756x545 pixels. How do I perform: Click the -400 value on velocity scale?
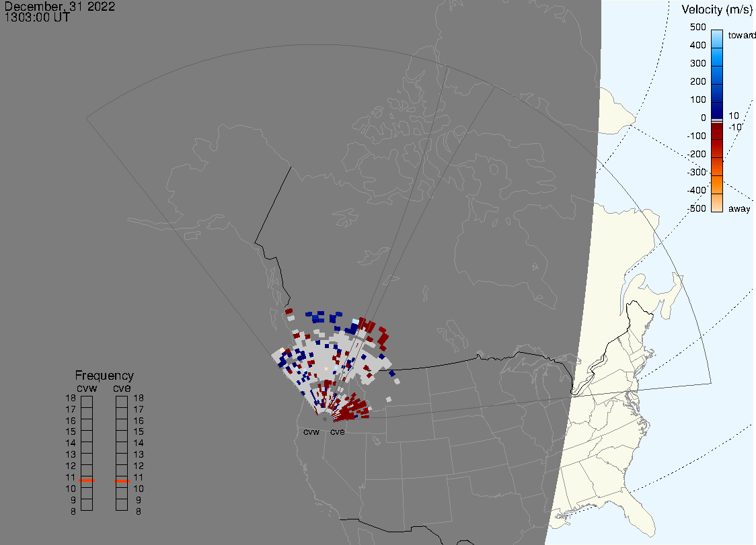click(696, 190)
